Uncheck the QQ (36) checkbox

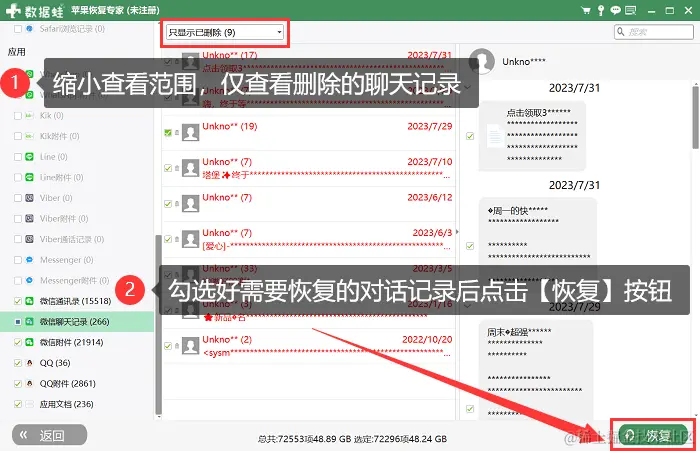point(18,363)
